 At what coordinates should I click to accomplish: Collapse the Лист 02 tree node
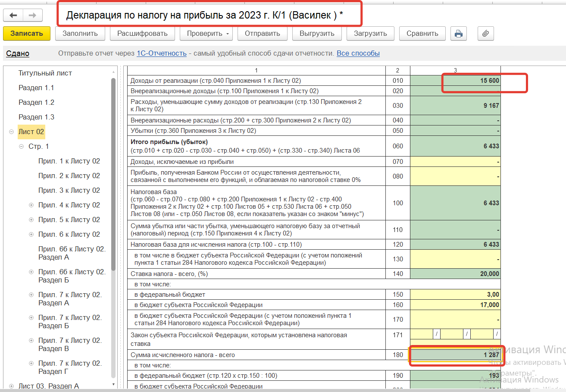[x=11, y=132]
